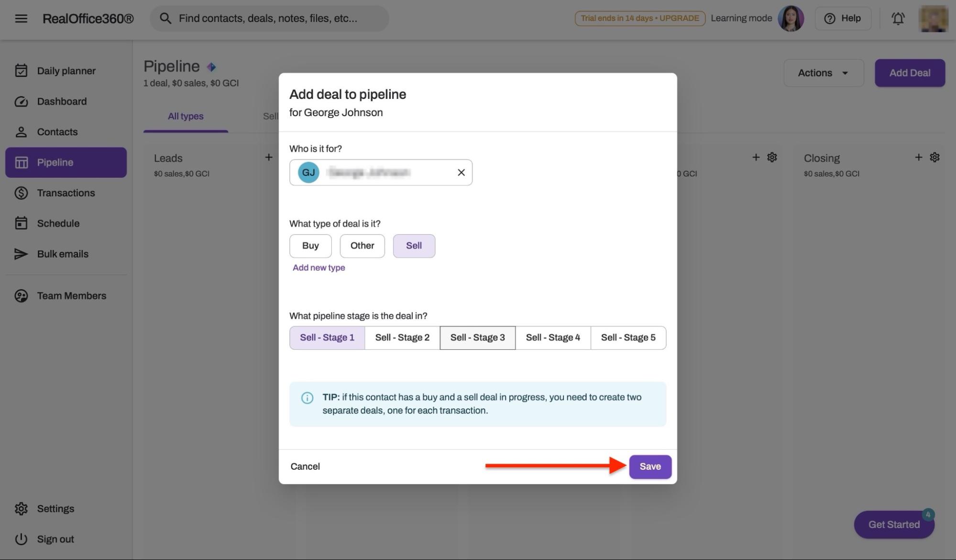Screen dimensions: 956x560
Task: Switch to the All types tab
Action: [x=185, y=116]
